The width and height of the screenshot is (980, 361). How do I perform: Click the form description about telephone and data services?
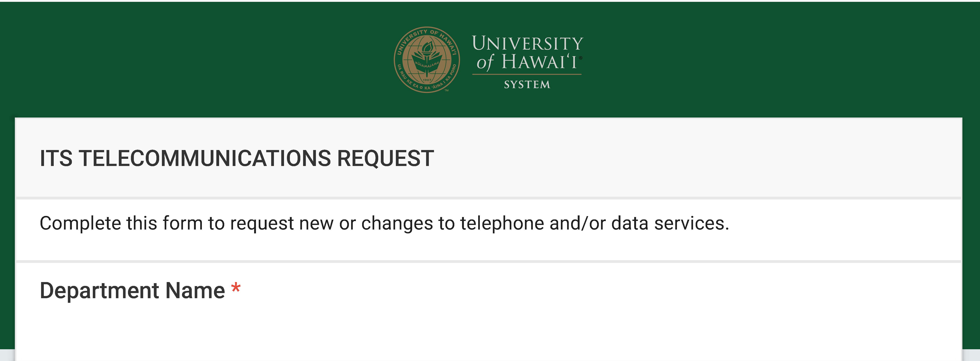tap(384, 223)
